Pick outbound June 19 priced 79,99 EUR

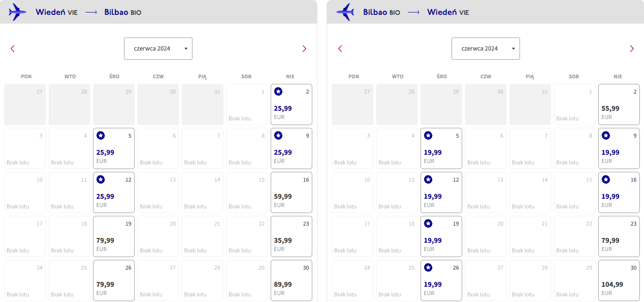[x=114, y=236]
